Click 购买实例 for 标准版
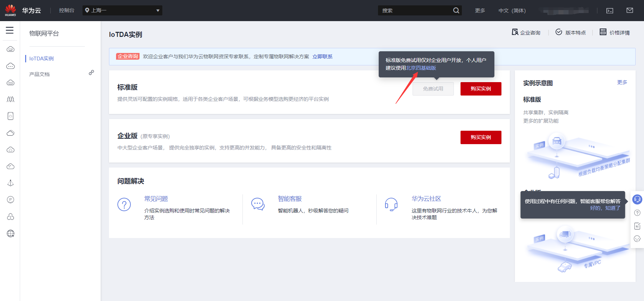Image resolution: width=644 pixels, height=301 pixels. click(x=481, y=89)
